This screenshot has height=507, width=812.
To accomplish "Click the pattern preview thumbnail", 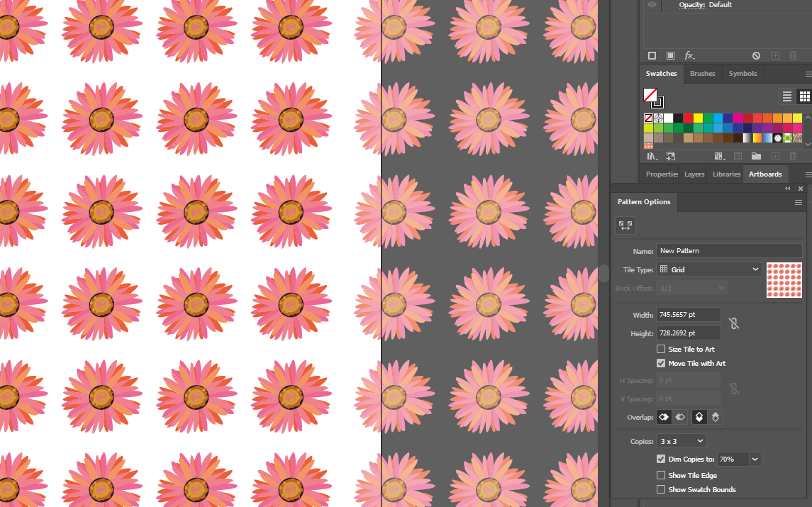I will click(784, 280).
